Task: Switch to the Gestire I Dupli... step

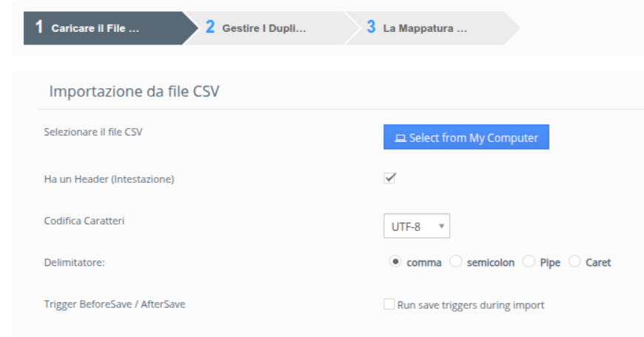Action: tap(264, 28)
